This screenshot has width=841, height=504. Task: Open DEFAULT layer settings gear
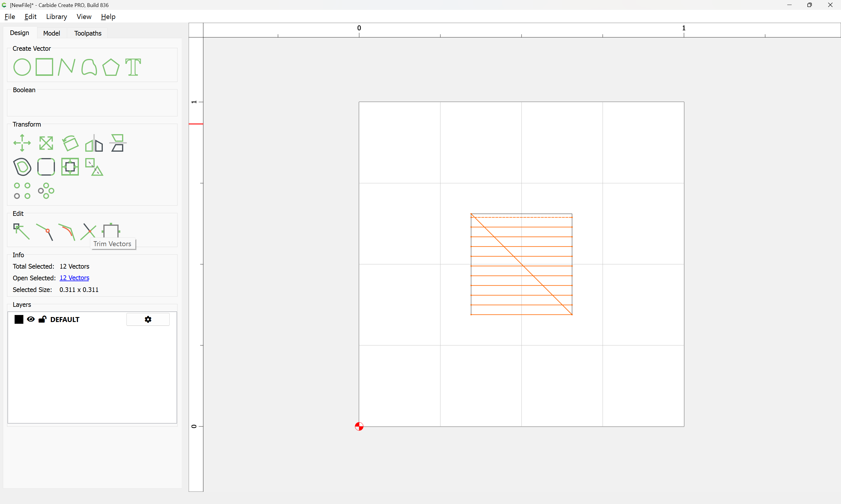tap(148, 319)
